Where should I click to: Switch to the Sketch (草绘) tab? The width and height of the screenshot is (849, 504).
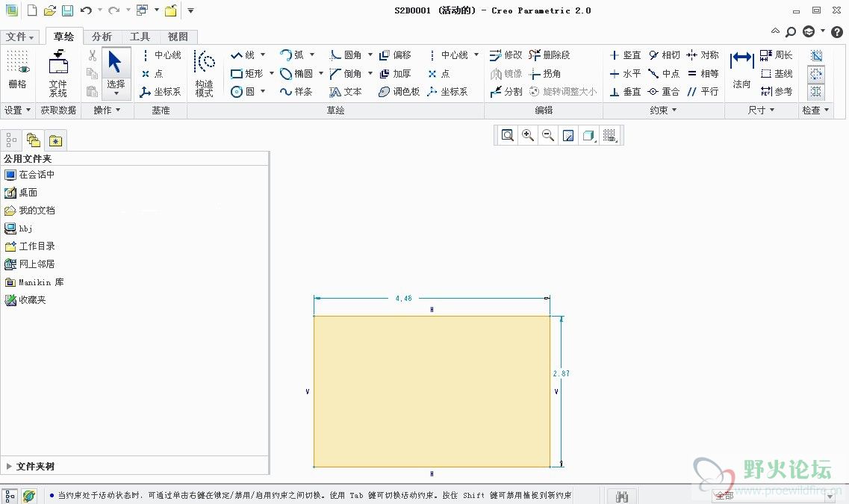(x=64, y=37)
